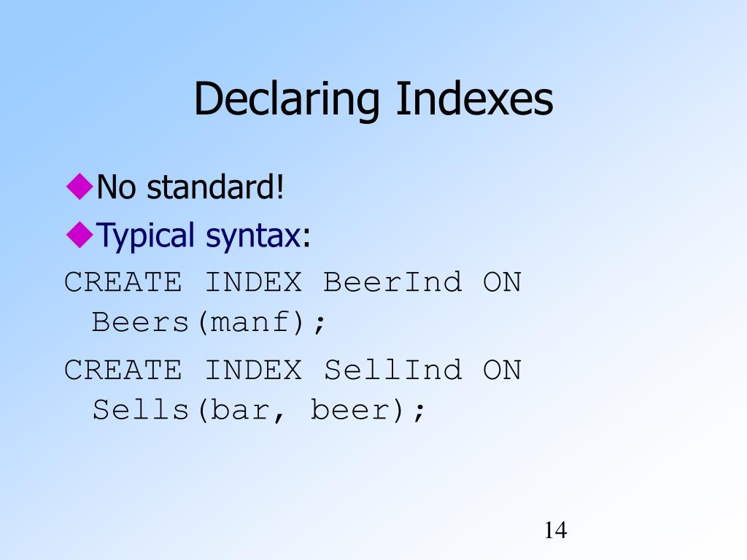Click the ON keyword after BeerInd
The height and width of the screenshot is (560, 747).
click(x=502, y=281)
